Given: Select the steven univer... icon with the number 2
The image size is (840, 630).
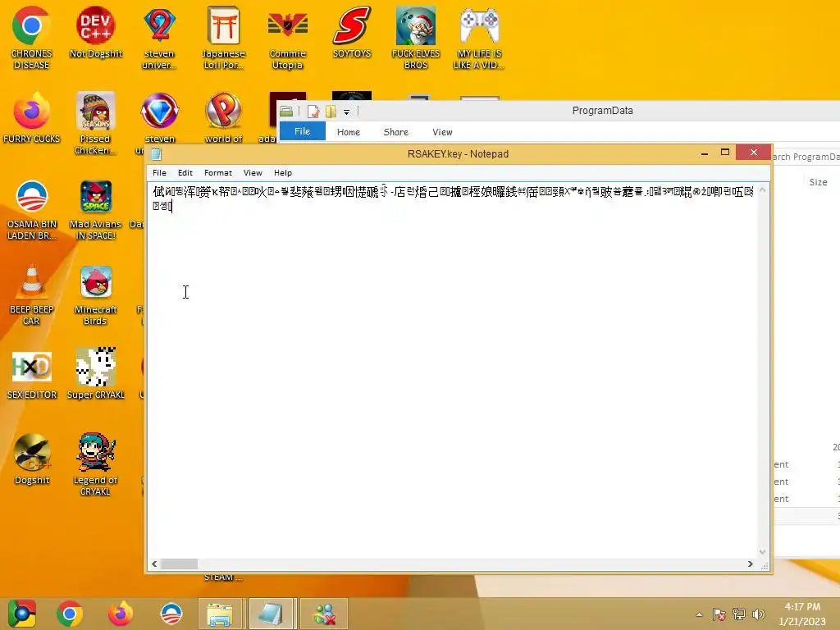Looking at the screenshot, I should 159,38.
